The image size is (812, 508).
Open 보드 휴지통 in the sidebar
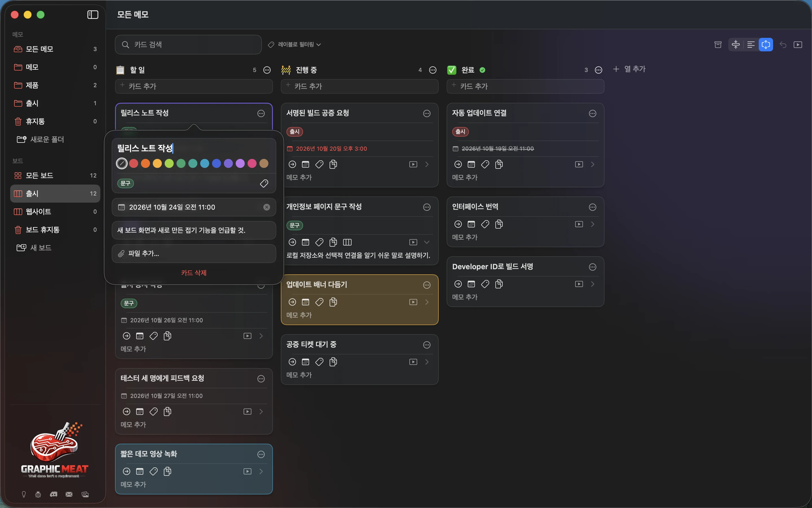(55, 230)
